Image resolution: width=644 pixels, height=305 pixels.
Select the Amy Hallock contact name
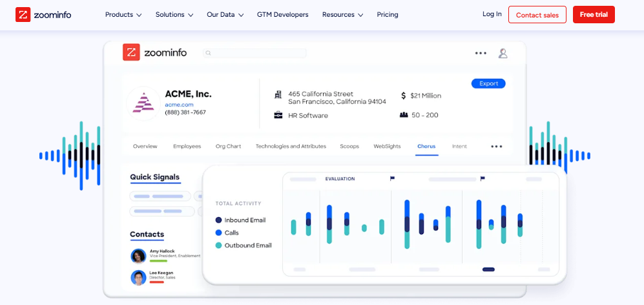pyautogui.click(x=162, y=251)
